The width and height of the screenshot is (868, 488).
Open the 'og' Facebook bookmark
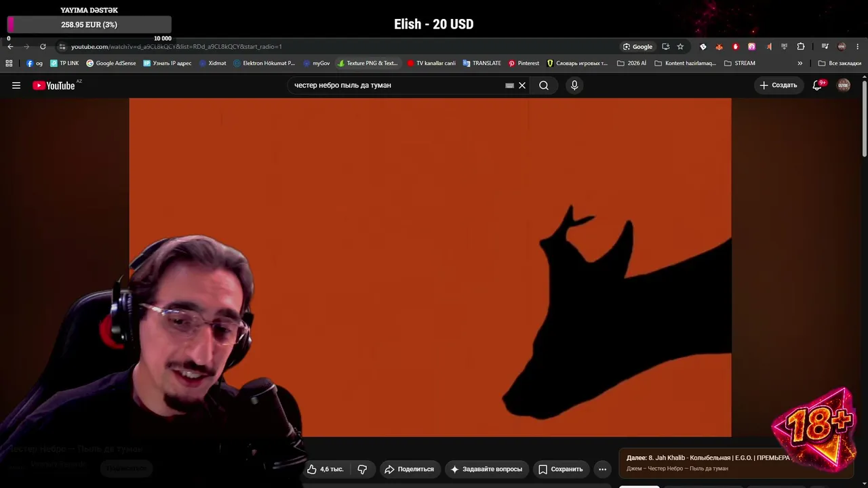34,63
